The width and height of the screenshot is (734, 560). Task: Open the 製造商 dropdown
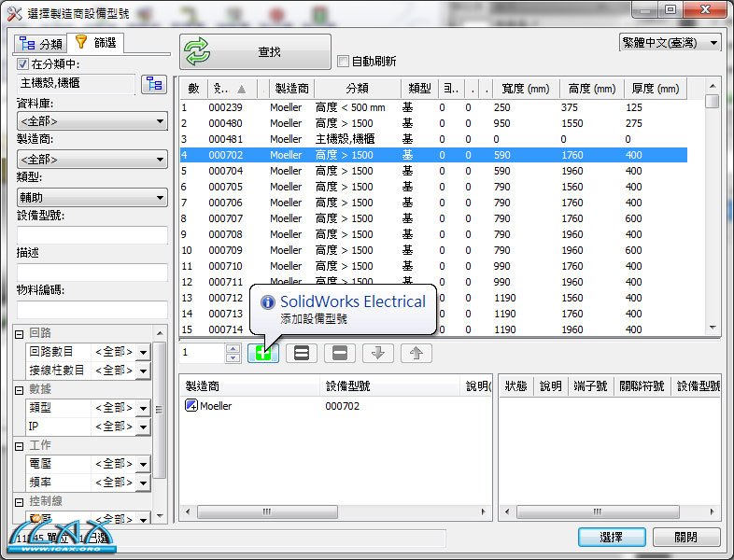point(92,160)
